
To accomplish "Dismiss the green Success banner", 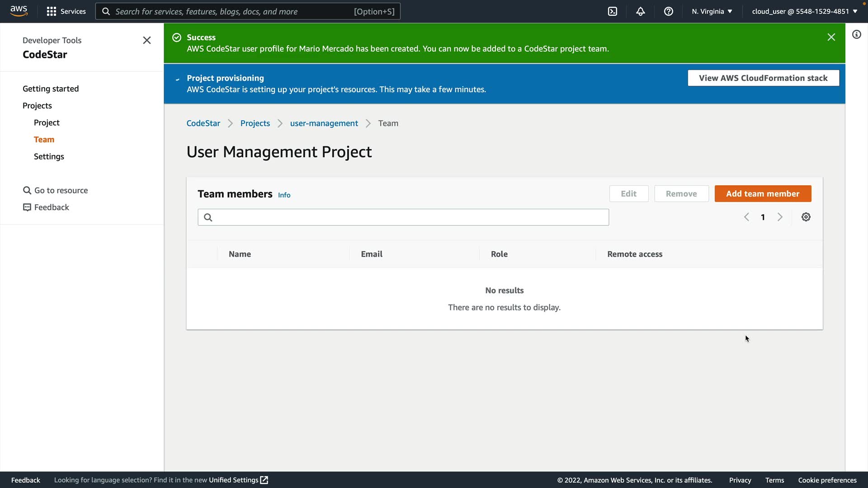I will click(831, 37).
